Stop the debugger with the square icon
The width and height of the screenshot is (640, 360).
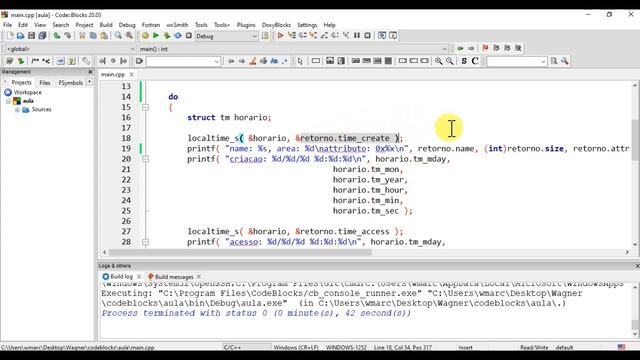[x=367, y=36]
